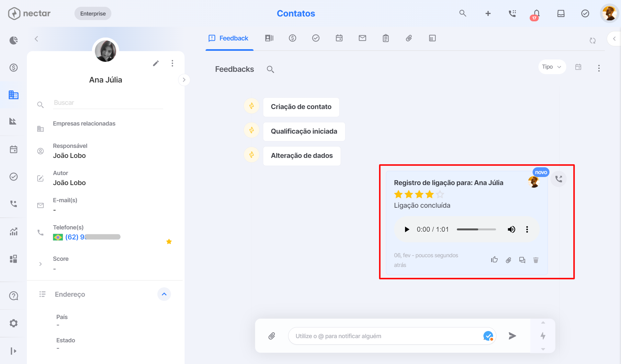Open the Tipo filter dropdown
The width and height of the screenshot is (621, 364).
pos(552,67)
